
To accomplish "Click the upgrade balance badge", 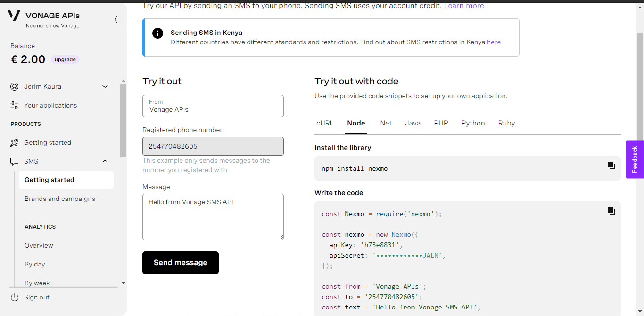I will (65, 60).
